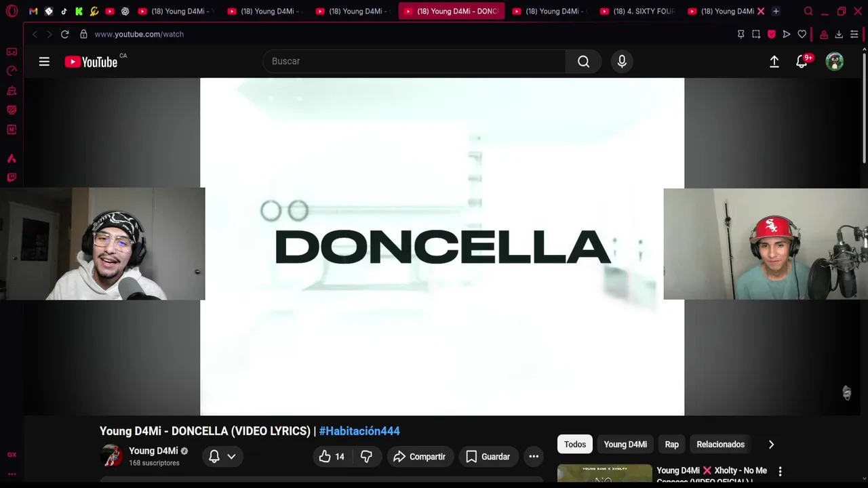Open GX Corner in the sidebar
868x488 pixels.
[x=12, y=52]
